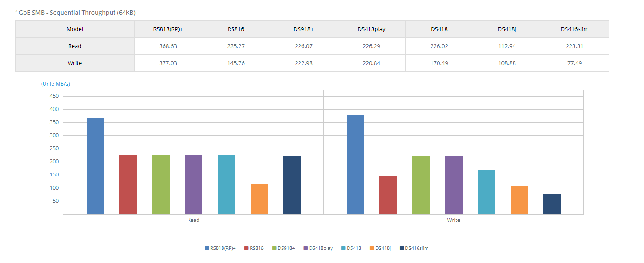Click the 223.31 read value cell

(575, 46)
